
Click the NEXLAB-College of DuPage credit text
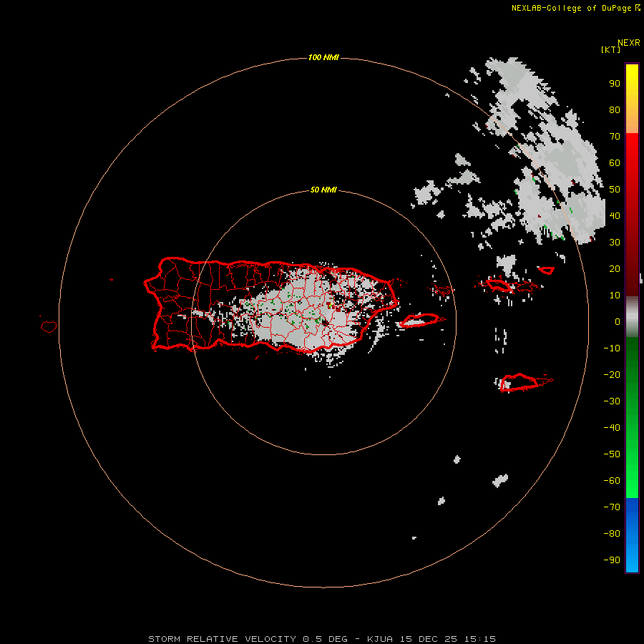(x=571, y=8)
